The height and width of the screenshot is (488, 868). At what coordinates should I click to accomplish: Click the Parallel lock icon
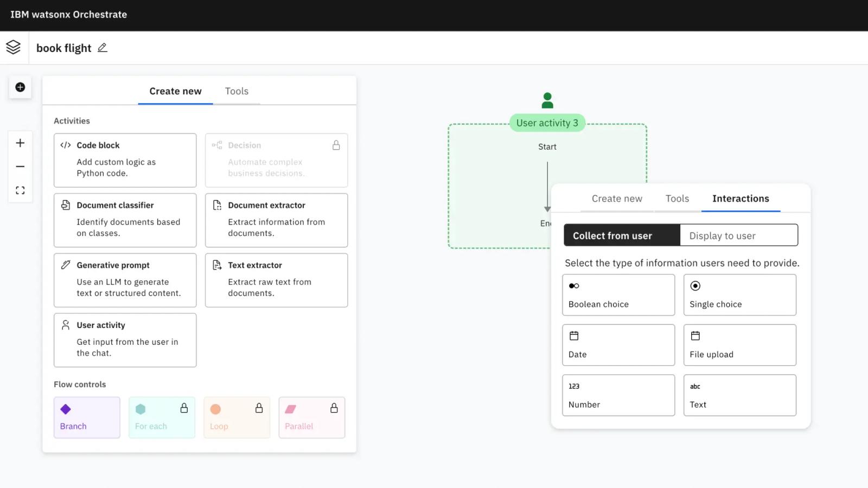tap(334, 408)
